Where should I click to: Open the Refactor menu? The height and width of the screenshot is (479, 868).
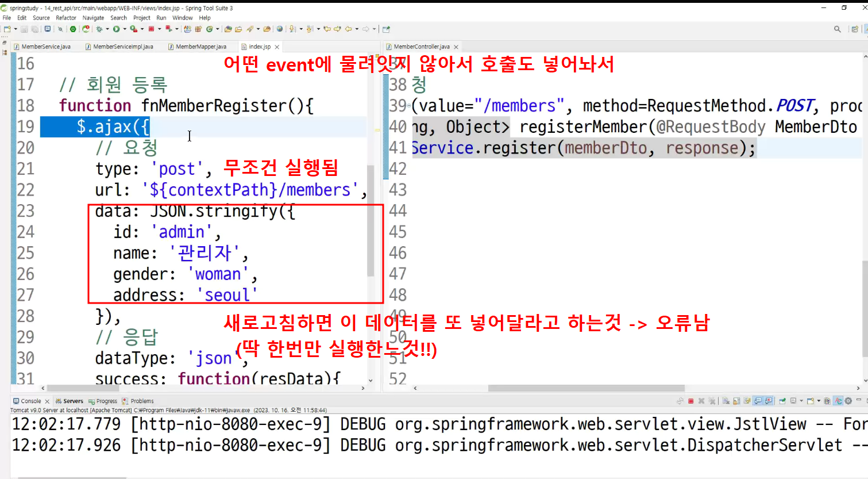pyautogui.click(x=66, y=18)
